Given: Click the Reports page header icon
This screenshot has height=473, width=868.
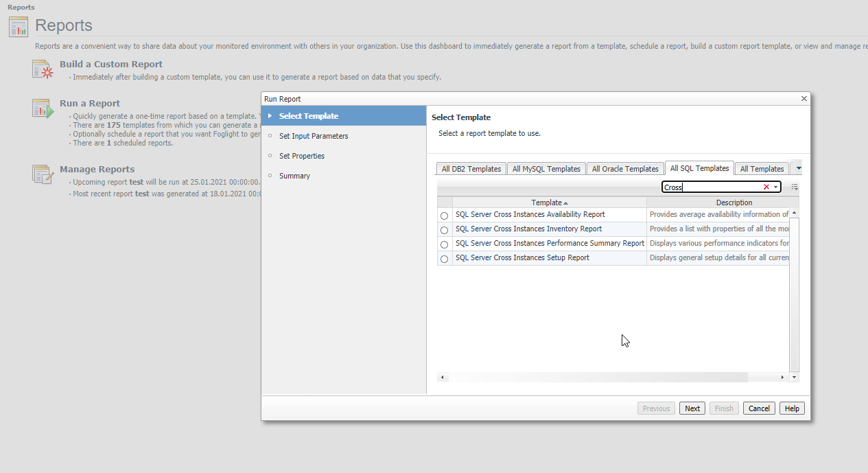Looking at the screenshot, I should click(x=19, y=27).
